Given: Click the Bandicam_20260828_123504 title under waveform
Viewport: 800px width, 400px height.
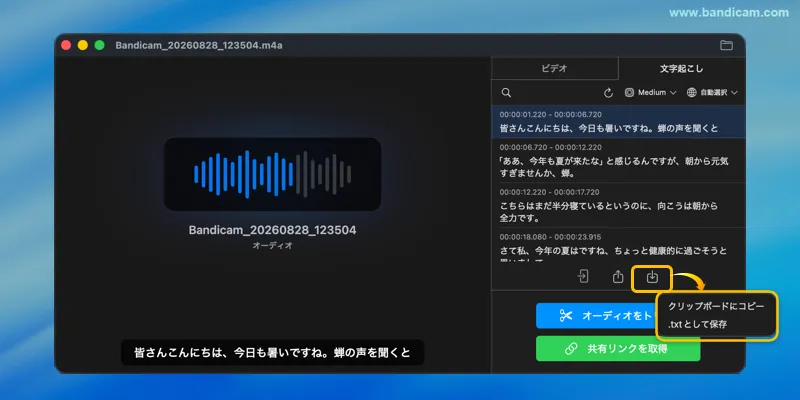Looking at the screenshot, I should click(x=272, y=230).
